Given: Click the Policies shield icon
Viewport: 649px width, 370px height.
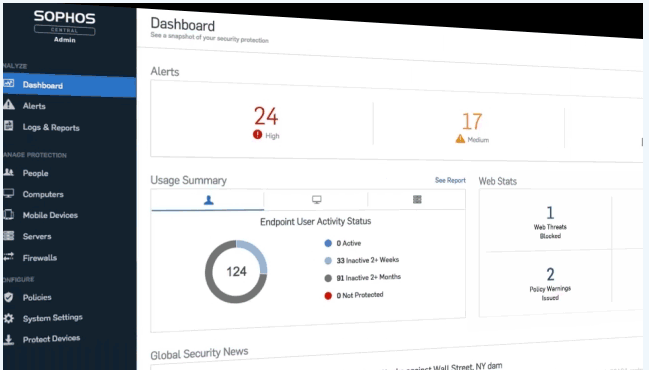Looking at the screenshot, I should coord(9,297).
